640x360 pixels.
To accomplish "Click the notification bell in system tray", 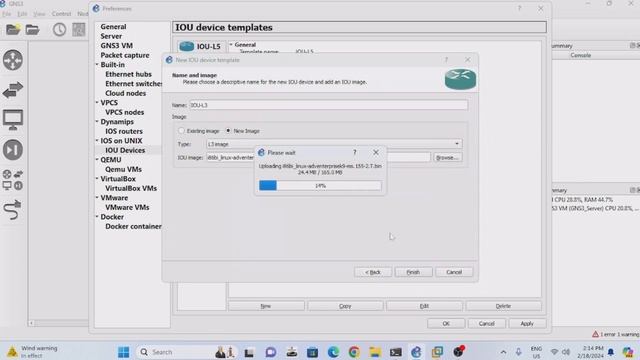I will [611, 352].
